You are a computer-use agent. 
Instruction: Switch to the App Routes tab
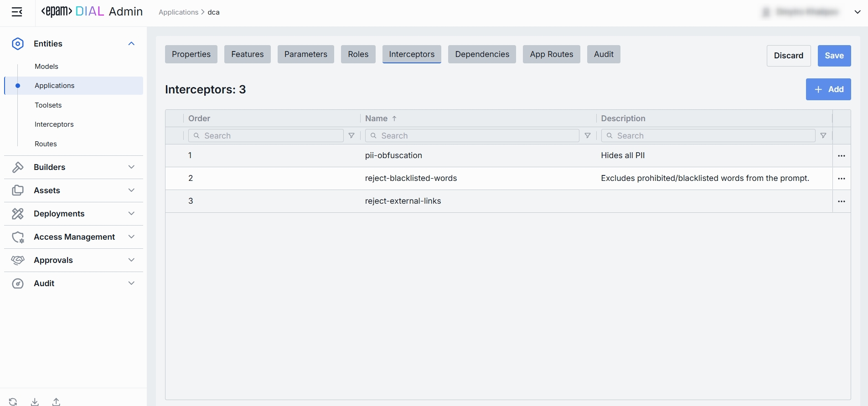[x=551, y=54]
